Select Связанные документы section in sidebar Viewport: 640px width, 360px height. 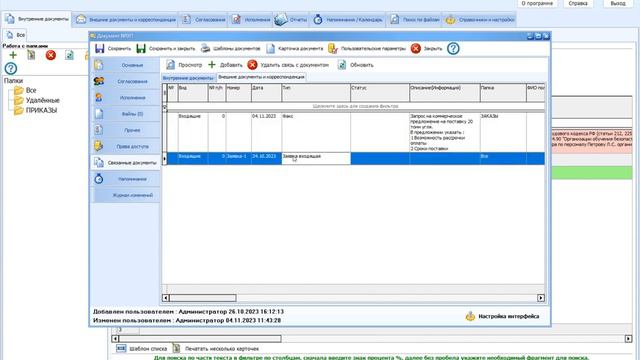click(125, 162)
